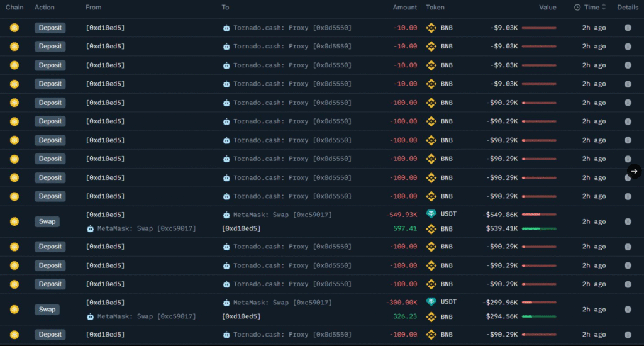Click the Amount column header
Viewport: 644px width, 346px height.
point(404,8)
